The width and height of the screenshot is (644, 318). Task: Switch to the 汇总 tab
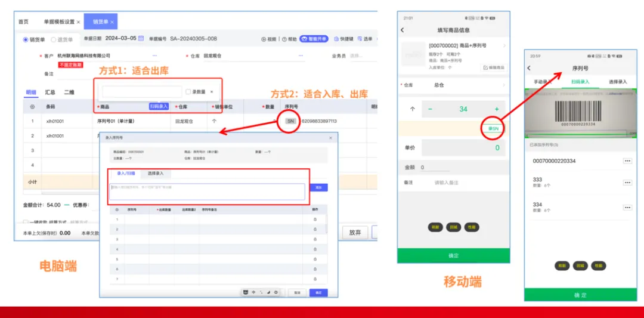50,92
